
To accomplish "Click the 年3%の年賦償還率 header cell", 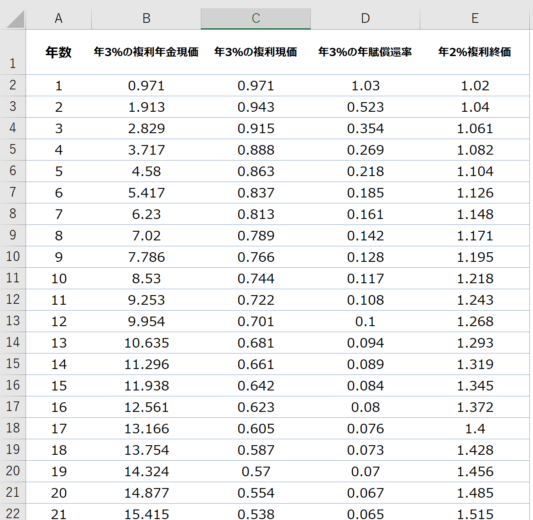I will [365, 52].
